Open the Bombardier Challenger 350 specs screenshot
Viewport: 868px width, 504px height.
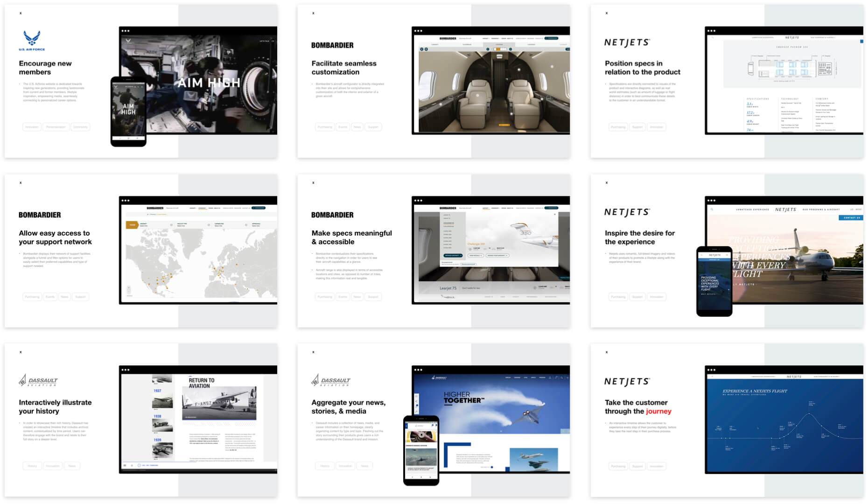pos(491,250)
